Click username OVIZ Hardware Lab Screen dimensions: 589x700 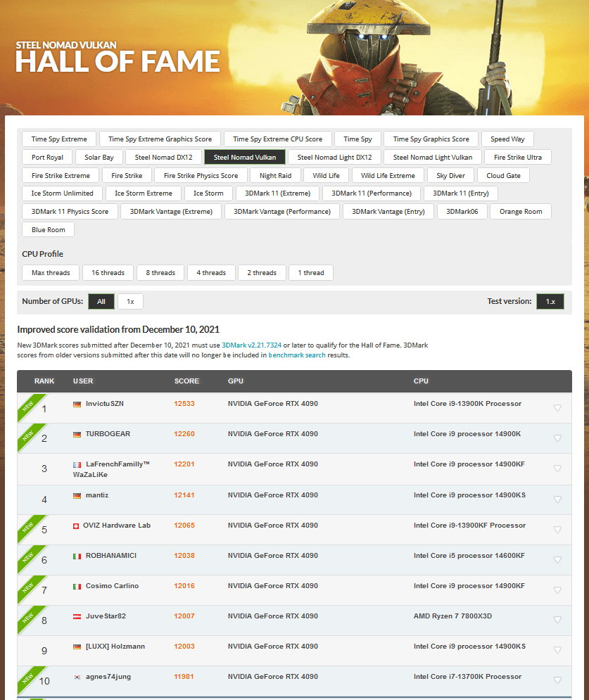coord(117,526)
